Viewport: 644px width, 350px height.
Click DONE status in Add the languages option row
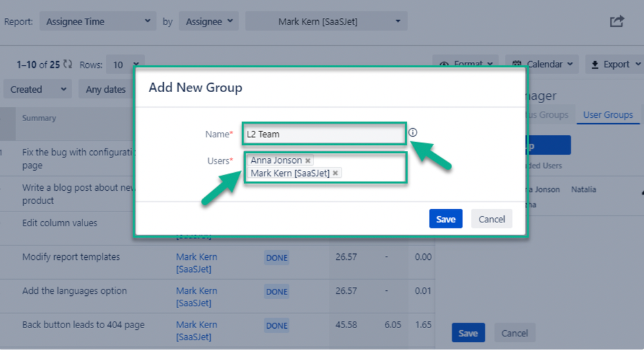(277, 291)
